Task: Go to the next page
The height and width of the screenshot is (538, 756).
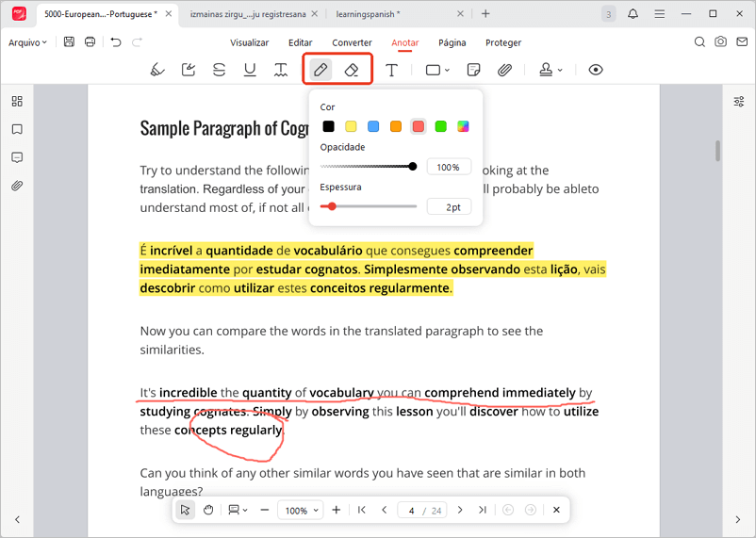Action: pyautogui.click(x=460, y=510)
